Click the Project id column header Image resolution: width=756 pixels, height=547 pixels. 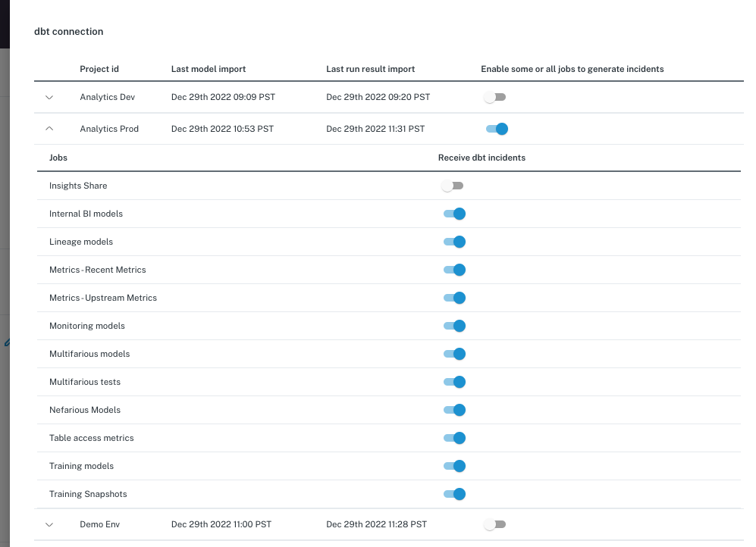pos(99,69)
